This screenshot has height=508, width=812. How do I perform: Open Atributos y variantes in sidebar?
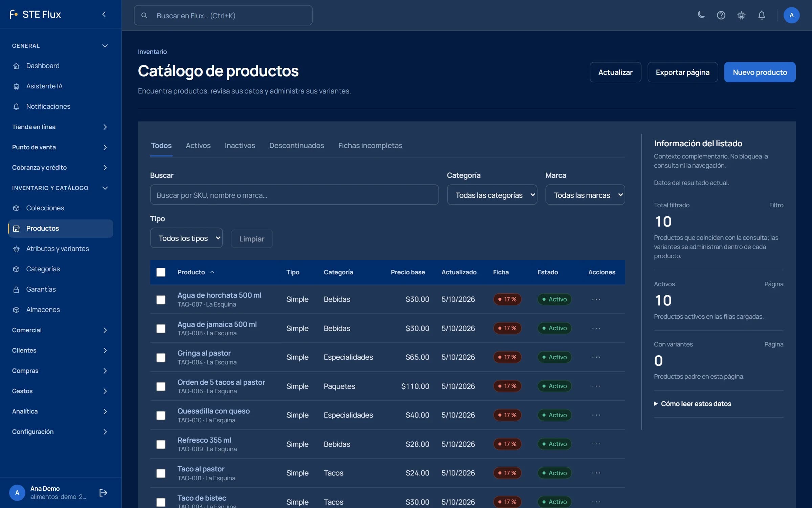pos(61,249)
